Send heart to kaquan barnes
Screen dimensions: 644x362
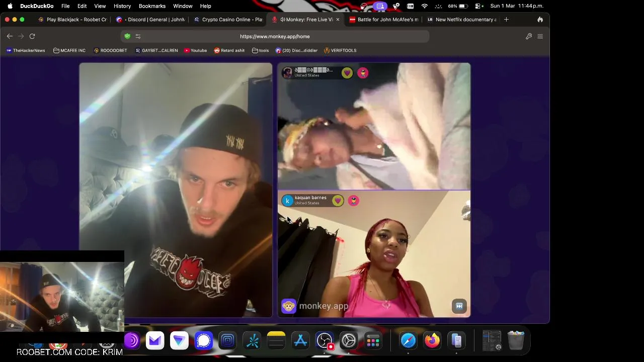coord(338,201)
